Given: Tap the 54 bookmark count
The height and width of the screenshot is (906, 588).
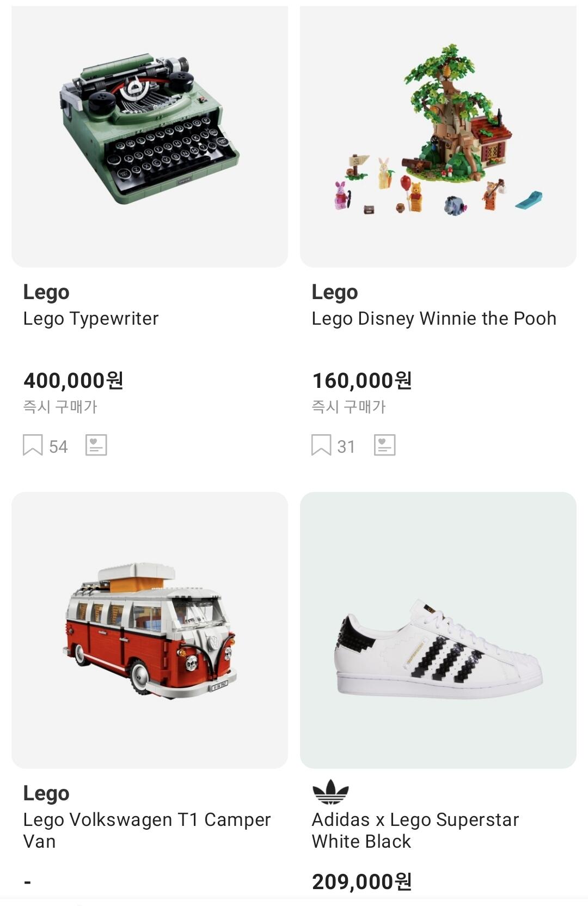Looking at the screenshot, I should pos(58,447).
